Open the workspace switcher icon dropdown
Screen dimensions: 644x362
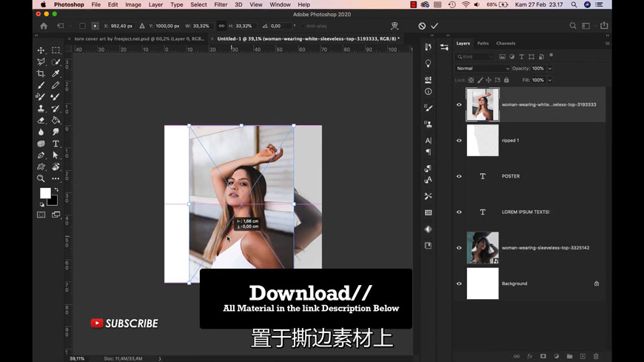click(586, 26)
